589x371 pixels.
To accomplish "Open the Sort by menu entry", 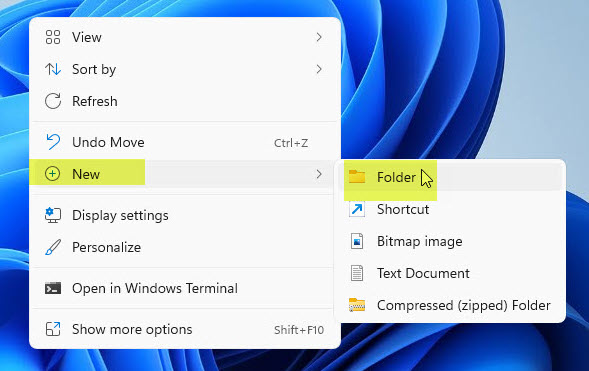I will tap(185, 69).
